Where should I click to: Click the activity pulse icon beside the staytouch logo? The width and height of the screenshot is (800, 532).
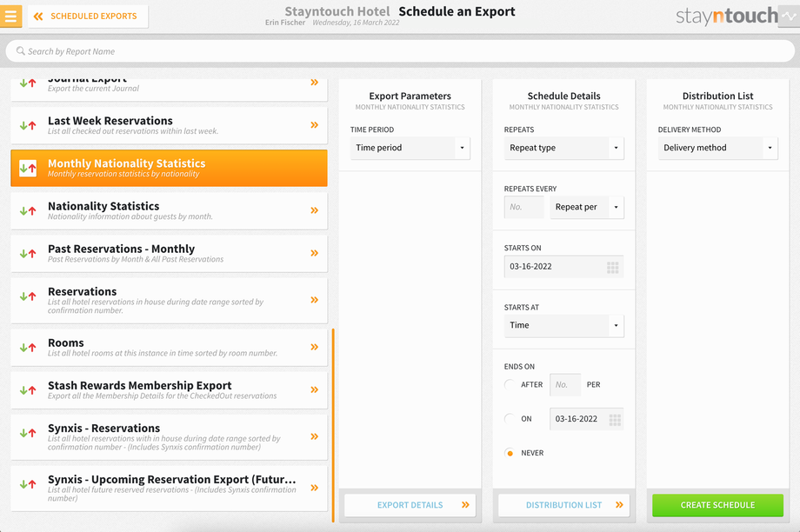click(x=790, y=16)
